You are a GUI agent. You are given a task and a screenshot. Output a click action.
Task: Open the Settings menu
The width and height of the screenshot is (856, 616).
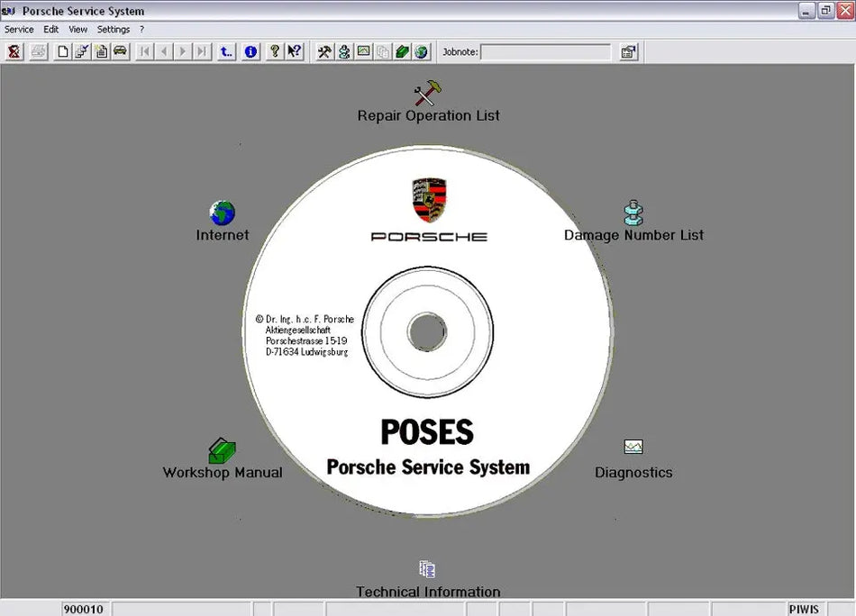(x=113, y=29)
